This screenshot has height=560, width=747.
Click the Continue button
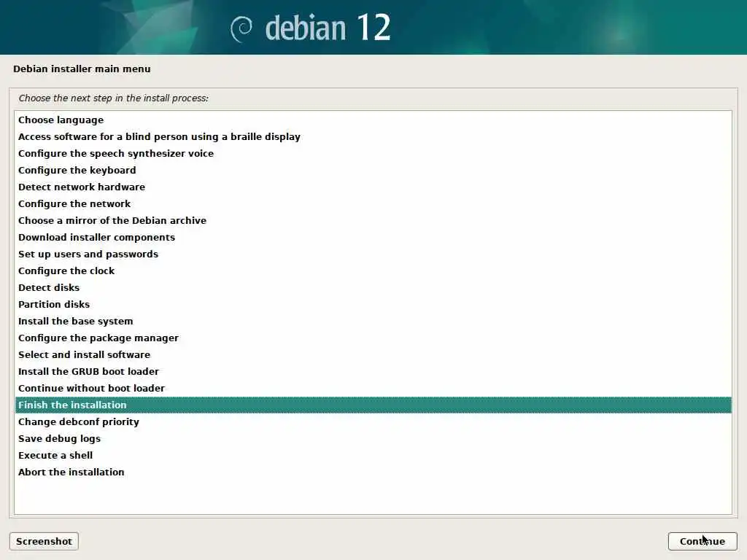[x=703, y=542]
